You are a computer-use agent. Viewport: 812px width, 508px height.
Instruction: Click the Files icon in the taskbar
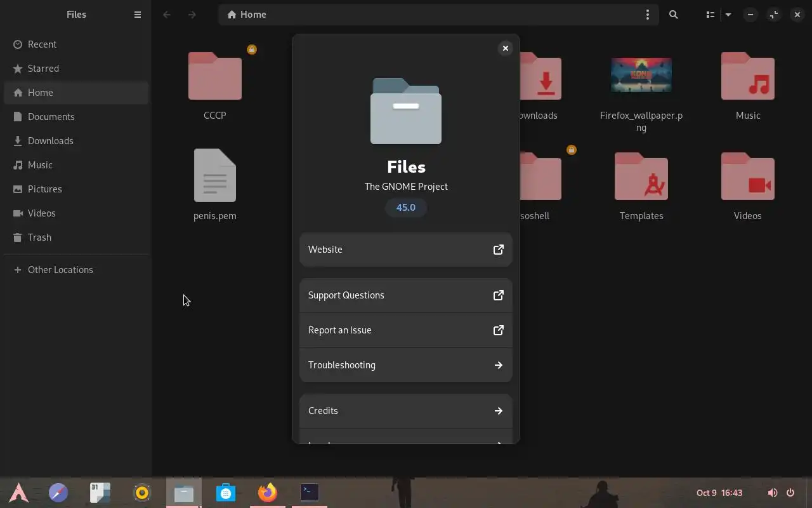[x=184, y=492]
